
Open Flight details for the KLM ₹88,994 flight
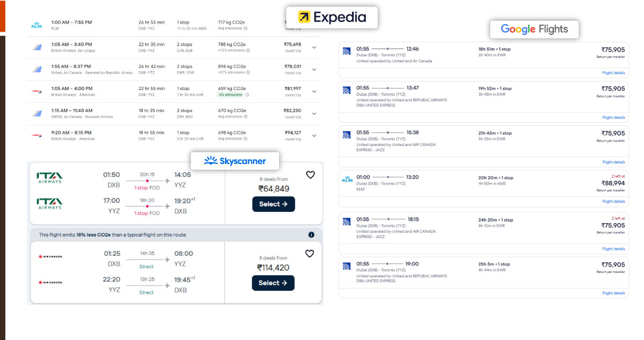tap(613, 202)
